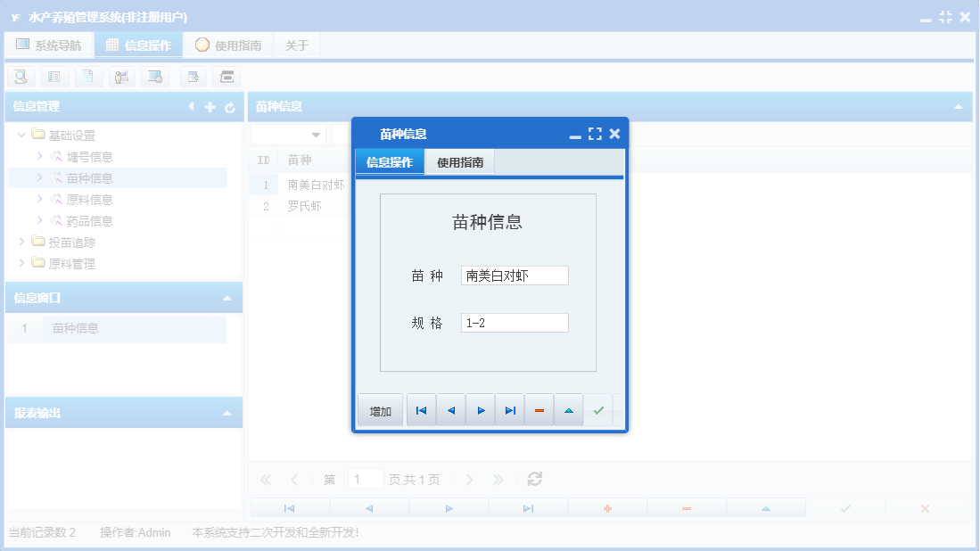Expand the 原料管理 folder

[22, 262]
